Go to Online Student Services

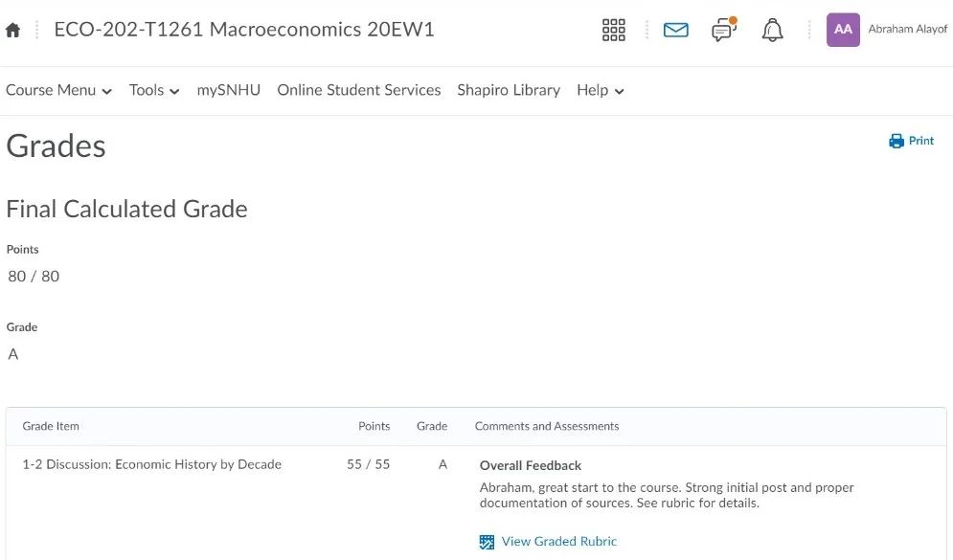click(358, 90)
